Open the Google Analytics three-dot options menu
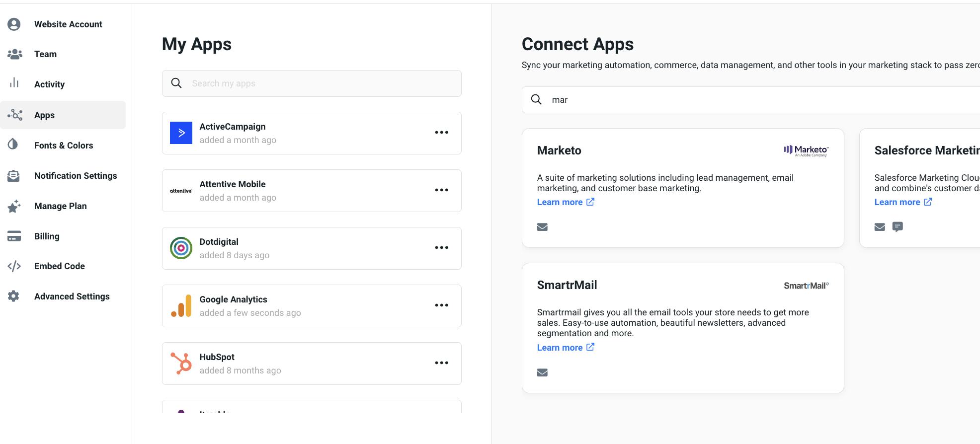 (441, 305)
